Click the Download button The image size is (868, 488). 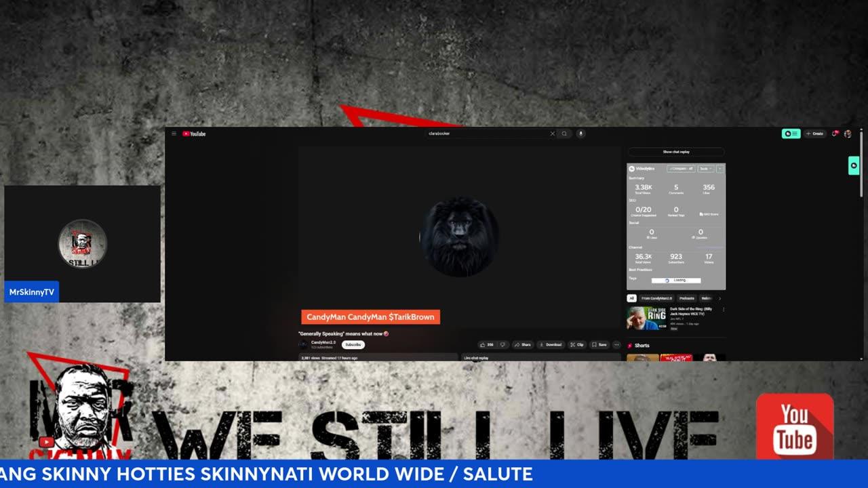pyautogui.click(x=550, y=344)
